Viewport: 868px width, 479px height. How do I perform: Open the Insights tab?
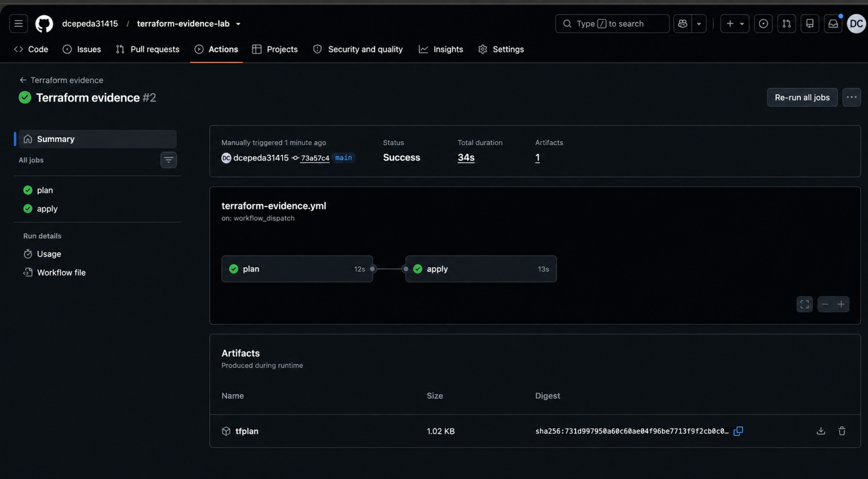point(441,49)
